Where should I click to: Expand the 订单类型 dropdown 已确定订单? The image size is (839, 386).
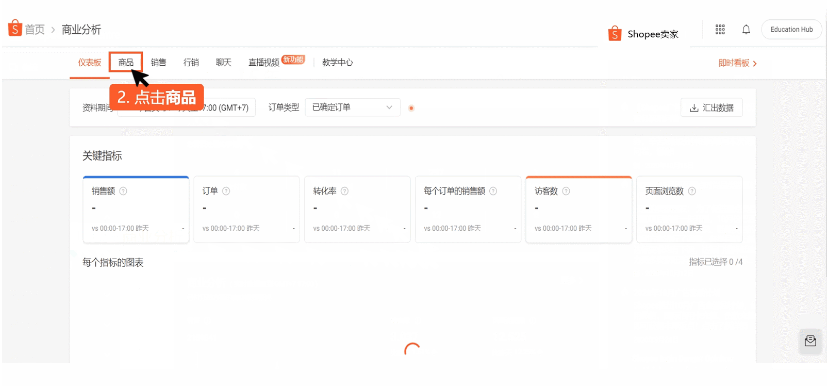(353, 108)
